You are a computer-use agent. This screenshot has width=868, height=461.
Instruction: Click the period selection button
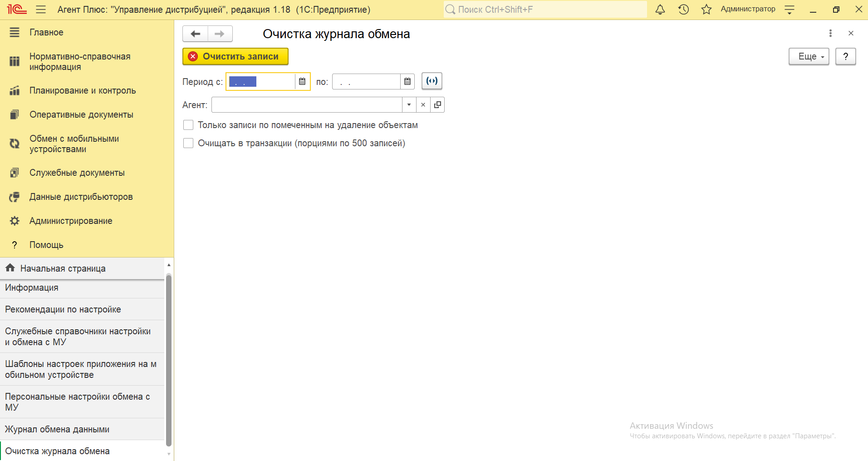(x=432, y=81)
